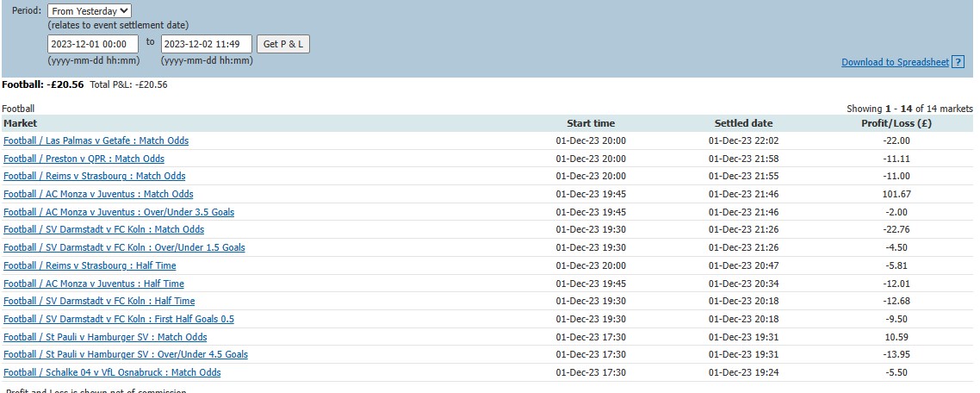
Task: Select Darmstadt v Koln Over/Under 1.5 Goals
Action: (124, 247)
